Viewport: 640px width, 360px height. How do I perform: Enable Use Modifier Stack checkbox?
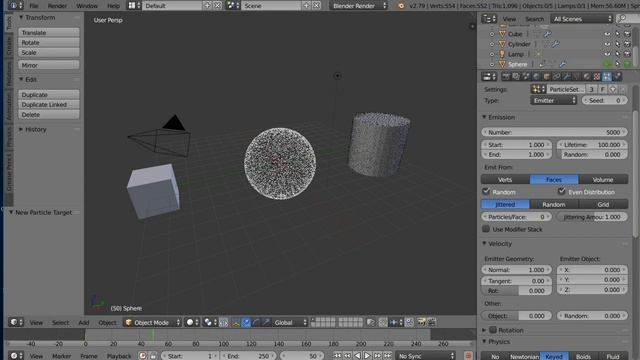(486, 229)
